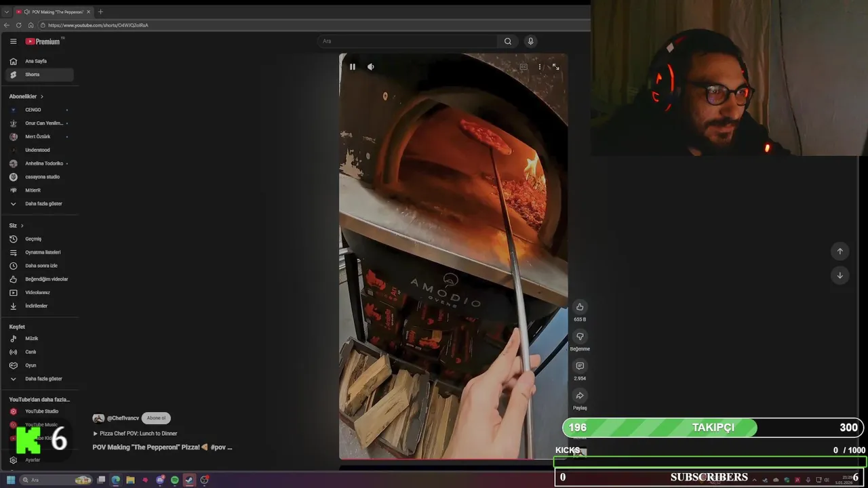Select Shorts in the sidebar

pos(39,75)
